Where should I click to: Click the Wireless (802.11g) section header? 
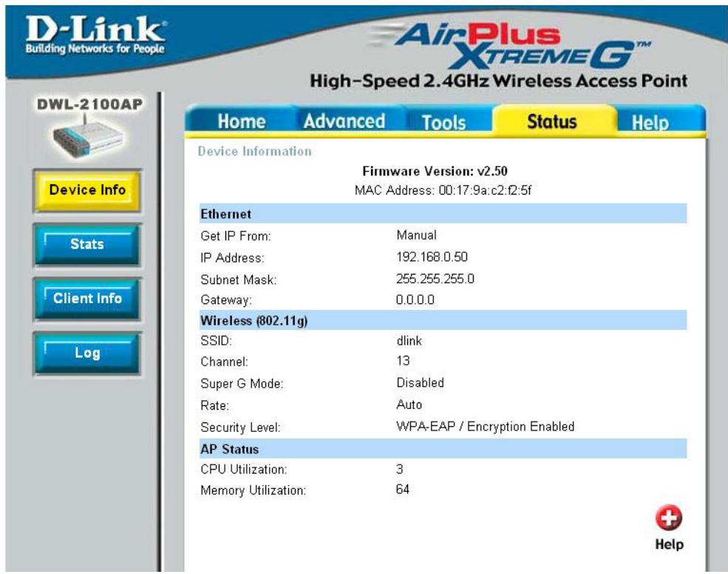[443, 320]
